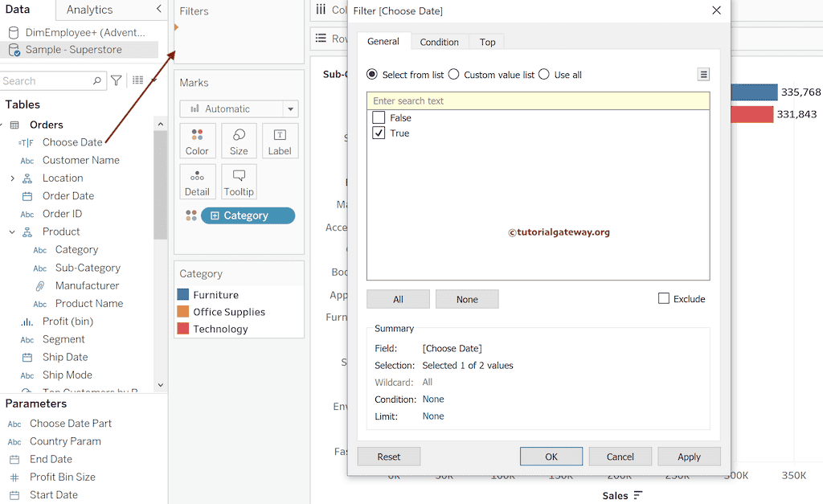Click the Orders table icon

[14, 125]
